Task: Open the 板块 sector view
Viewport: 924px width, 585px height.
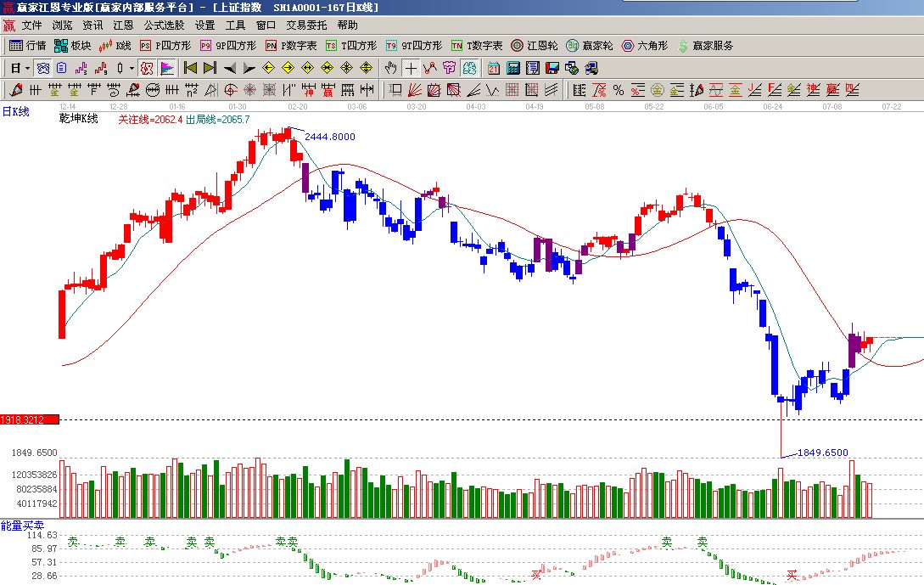Action: click(x=72, y=46)
